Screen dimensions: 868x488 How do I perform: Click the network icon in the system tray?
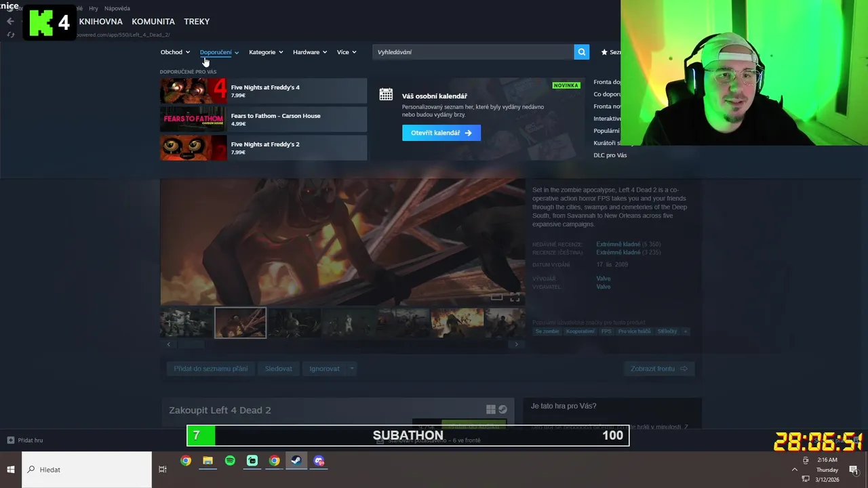[x=806, y=479]
